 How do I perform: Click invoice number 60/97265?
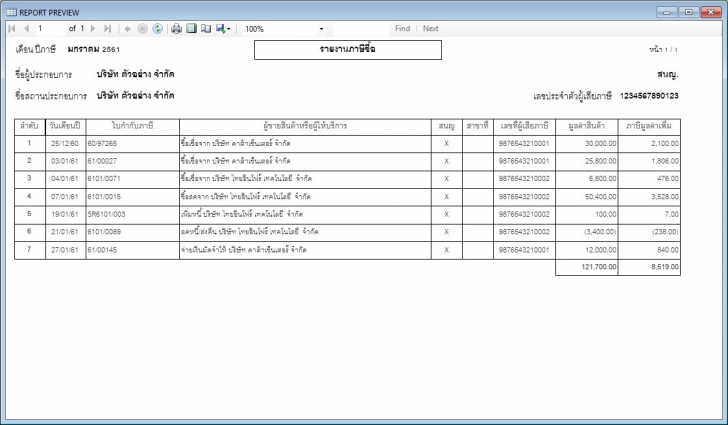(x=102, y=144)
